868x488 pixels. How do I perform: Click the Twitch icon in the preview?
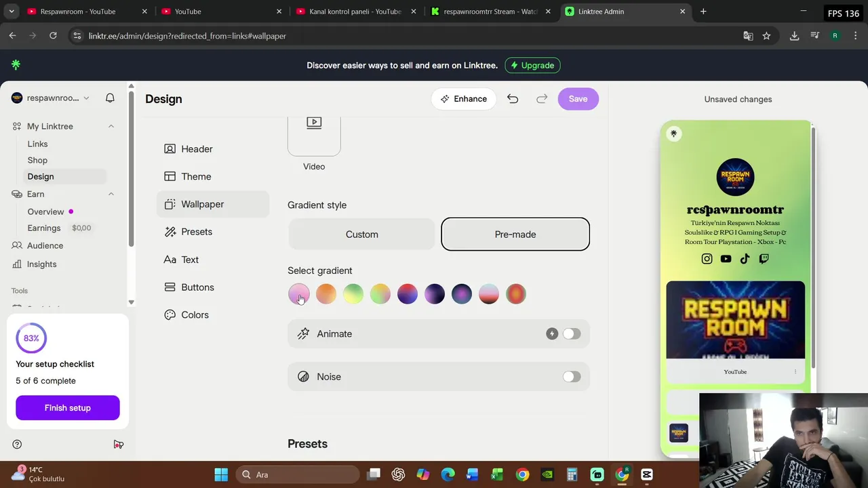tap(764, 258)
